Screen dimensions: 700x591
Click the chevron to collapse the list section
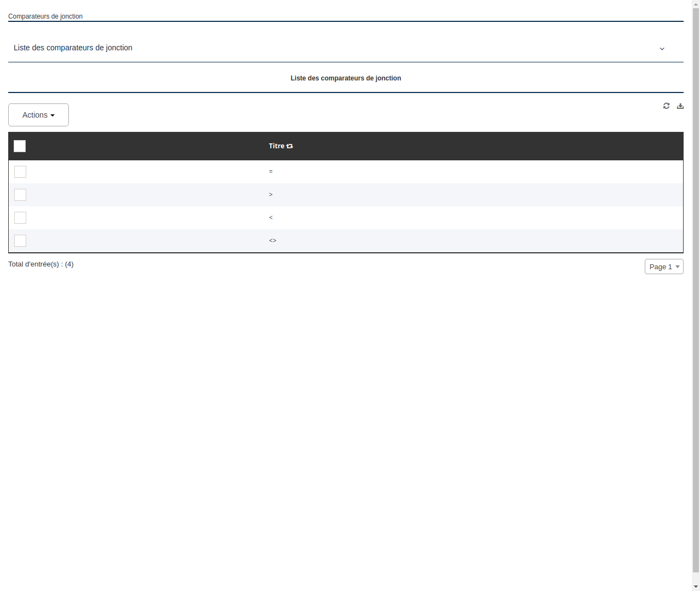(x=662, y=49)
